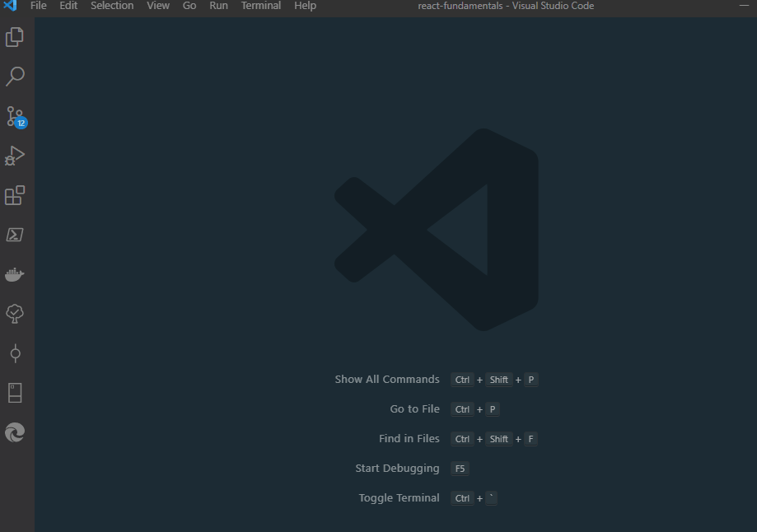The width and height of the screenshot is (757, 532).
Task: Open the PowerShell terminal icon
Action: 15,235
